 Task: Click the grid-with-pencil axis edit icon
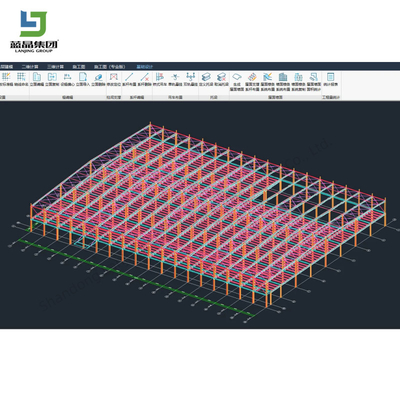click(x=6, y=77)
